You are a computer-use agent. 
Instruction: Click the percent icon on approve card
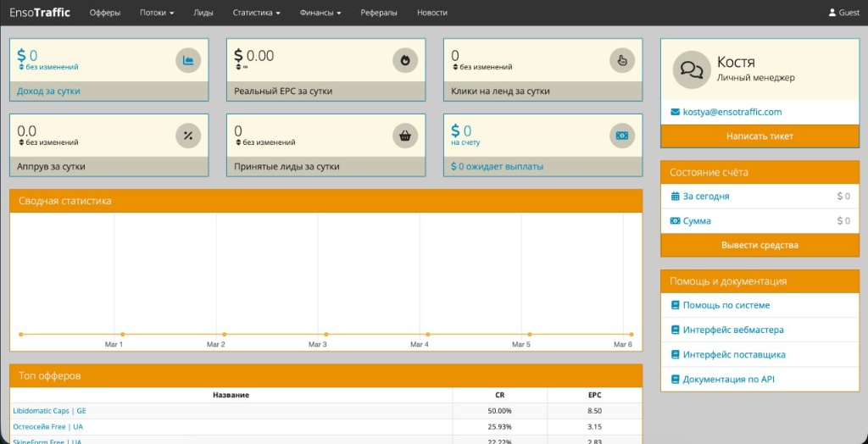188,135
